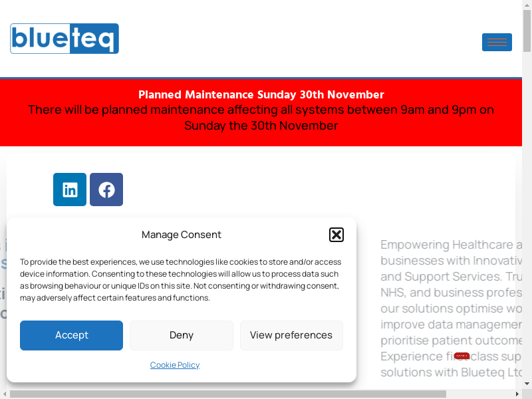This screenshot has width=532, height=399.
Task: Open the LinkedIn social icon
Action: tap(70, 190)
